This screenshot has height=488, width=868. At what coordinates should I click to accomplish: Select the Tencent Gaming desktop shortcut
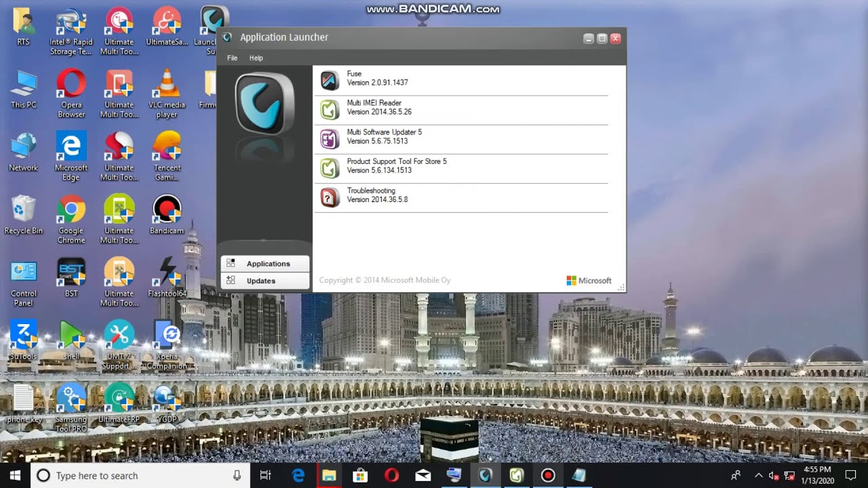pyautogui.click(x=167, y=157)
